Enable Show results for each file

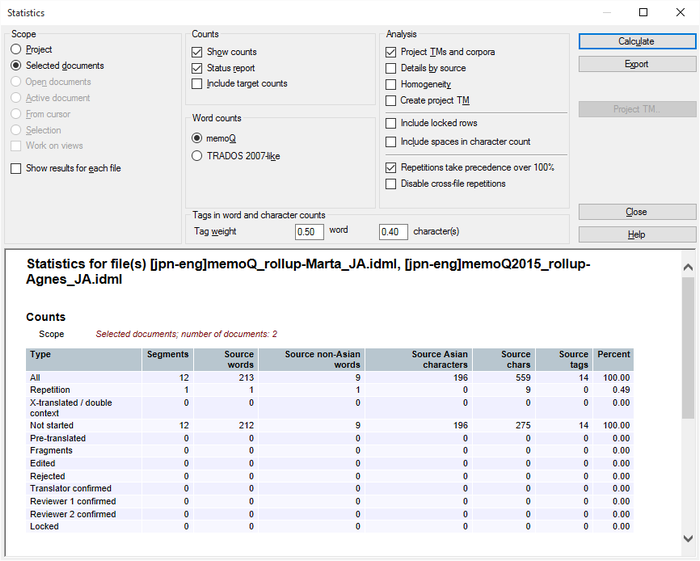click(x=16, y=168)
